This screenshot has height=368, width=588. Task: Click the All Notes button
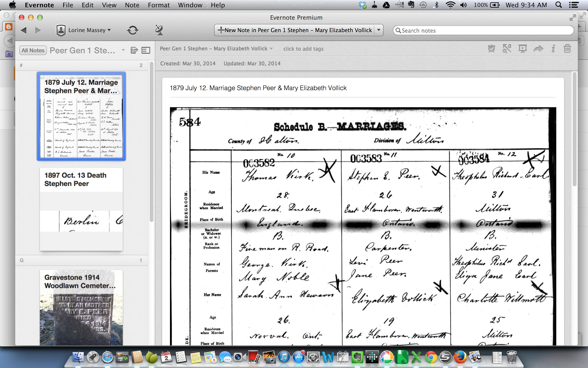[x=33, y=50]
